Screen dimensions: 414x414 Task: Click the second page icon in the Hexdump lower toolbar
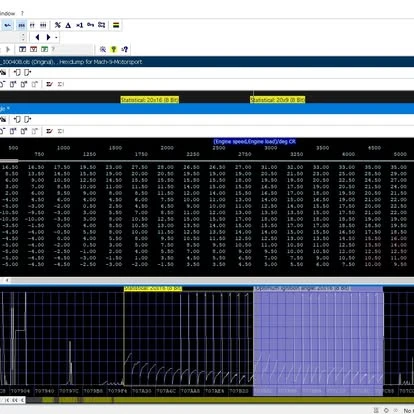(13, 84)
